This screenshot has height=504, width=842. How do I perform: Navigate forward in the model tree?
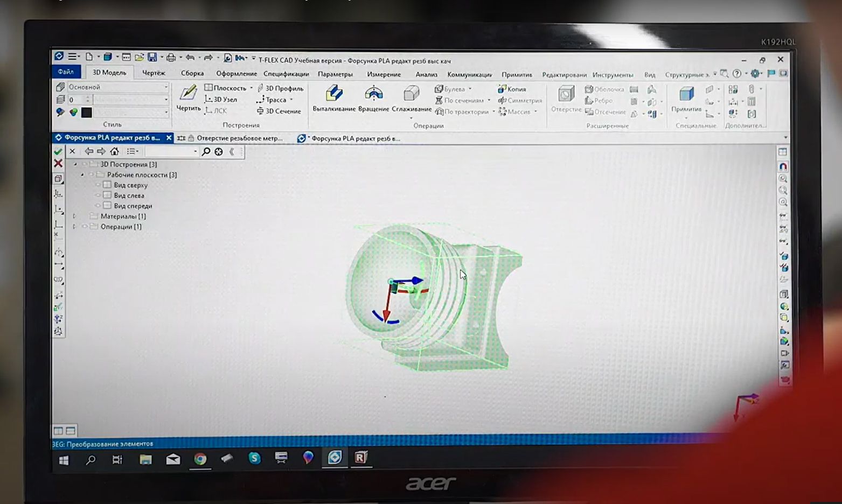click(x=101, y=151)
